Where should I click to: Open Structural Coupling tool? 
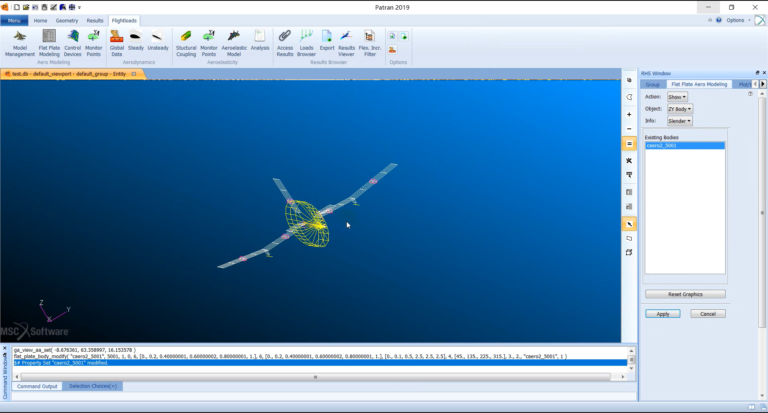[186, 43]
